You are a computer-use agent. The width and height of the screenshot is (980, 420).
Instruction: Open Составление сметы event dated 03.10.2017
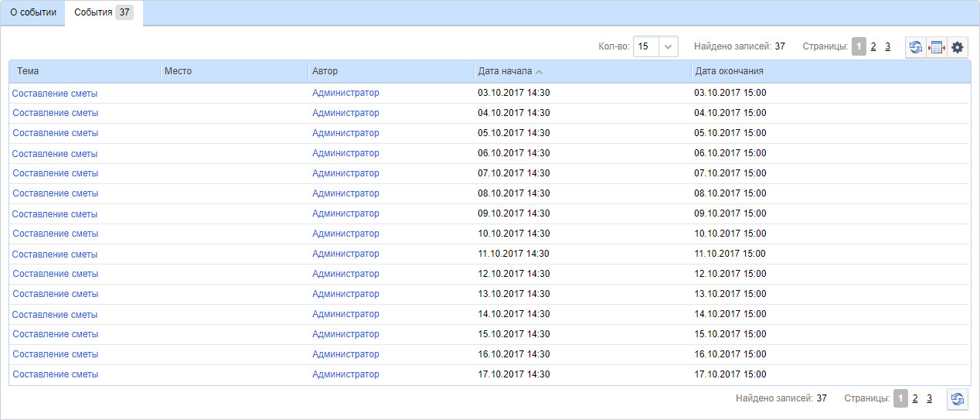pos(55,93)
